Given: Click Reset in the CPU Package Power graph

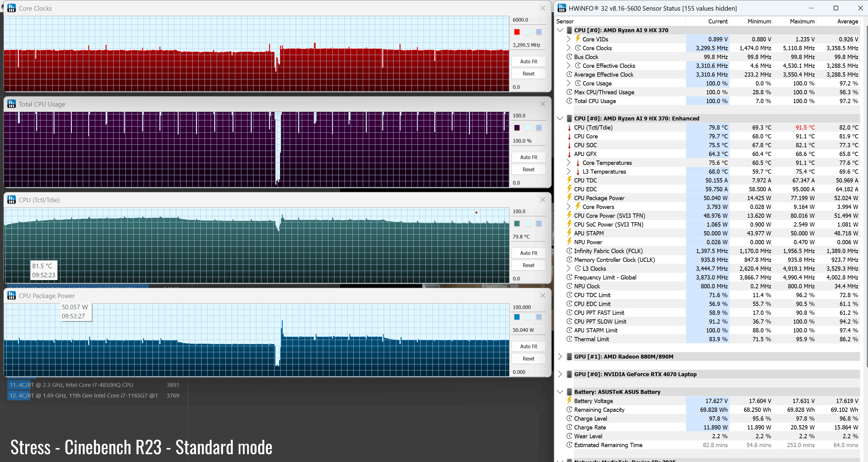Looking at the screenshot, I should coord(528,358).
